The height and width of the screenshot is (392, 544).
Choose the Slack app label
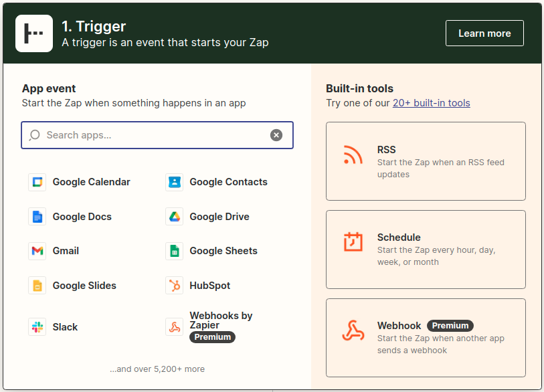coord(65,327)
